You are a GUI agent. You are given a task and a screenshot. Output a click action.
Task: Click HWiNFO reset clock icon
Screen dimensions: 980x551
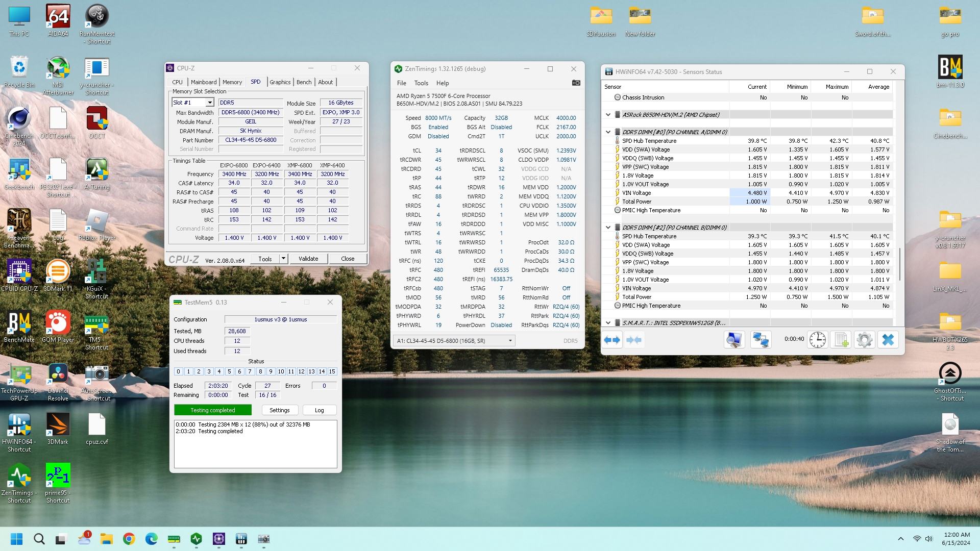click(x=817, y=340)
